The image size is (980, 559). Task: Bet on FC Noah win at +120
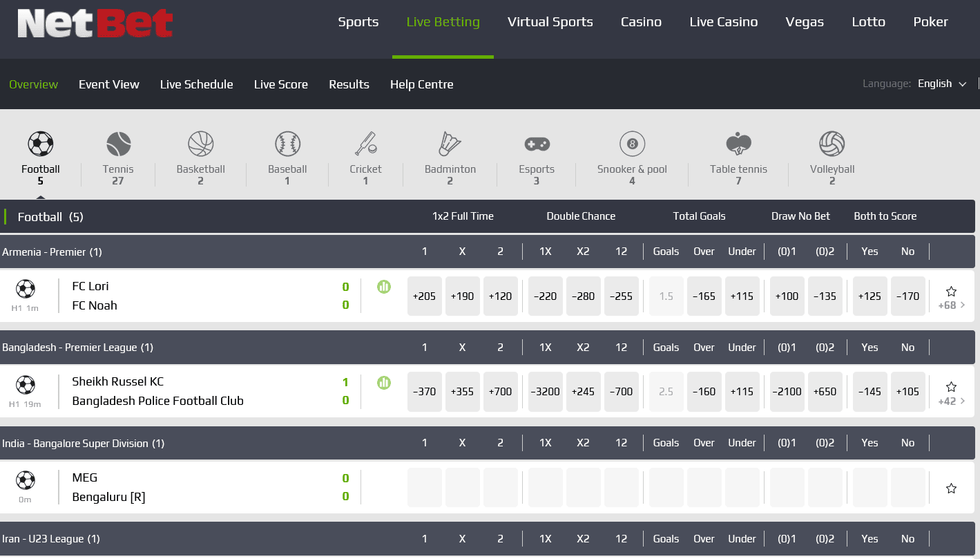pyautogui.click(x=501, y=296)
